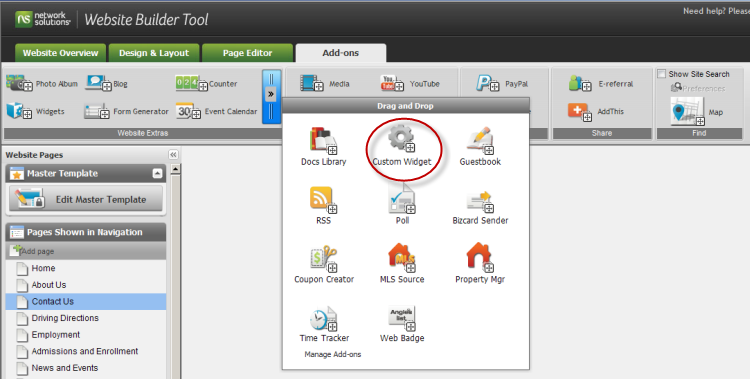Choose the Web Badge add-on
Viewport: 750px width, 379px height.
402,325
